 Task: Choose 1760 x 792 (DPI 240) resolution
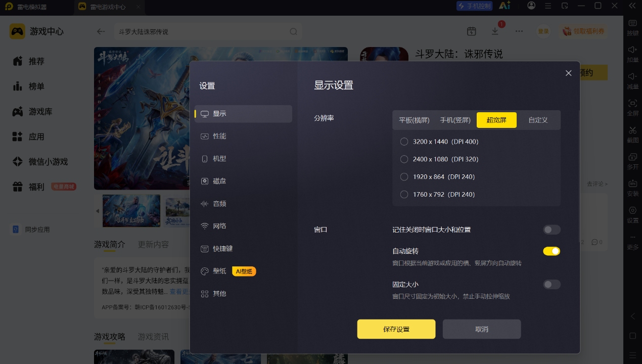[437, 195]
